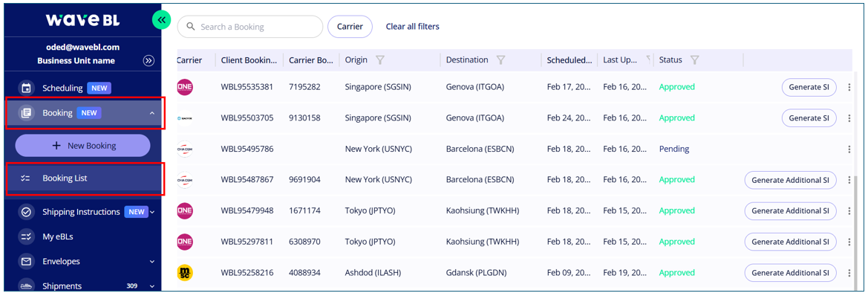868x296 pixels.
Task: Collapse the Booking menu chevron
Action: 151,113
